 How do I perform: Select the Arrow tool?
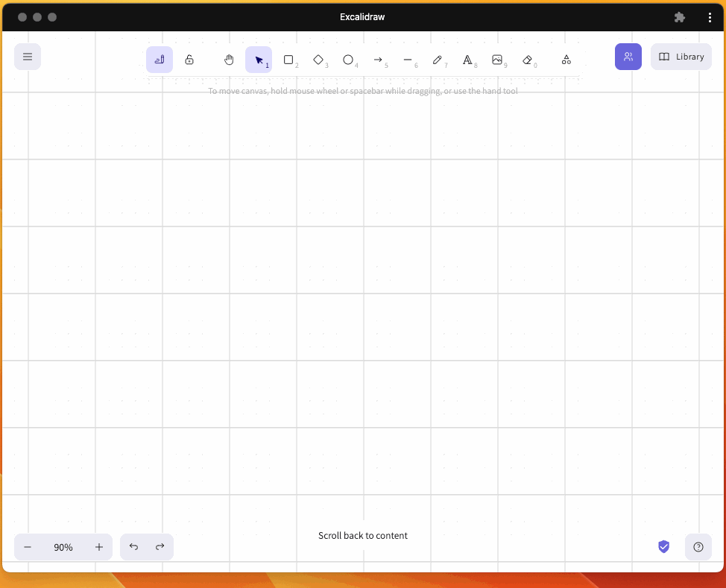pos(378,60)
